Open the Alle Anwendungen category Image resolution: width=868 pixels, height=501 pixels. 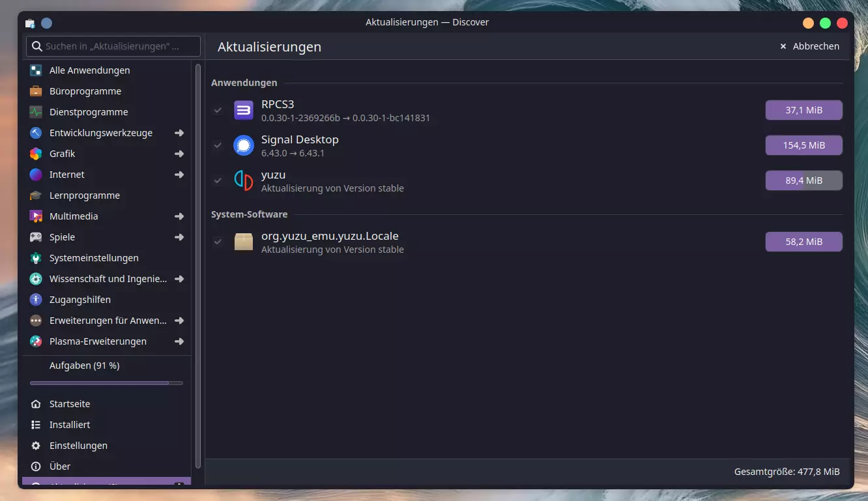pyautogui.click(x=107, y=70)
